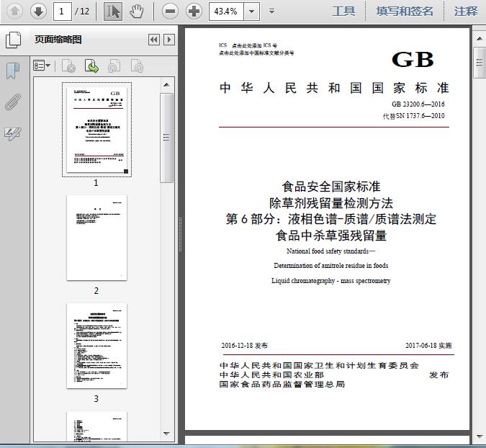
Task: Collapse the thumbnails pane with double arrow
Action: pyautogui.click(x=153, y=40)
